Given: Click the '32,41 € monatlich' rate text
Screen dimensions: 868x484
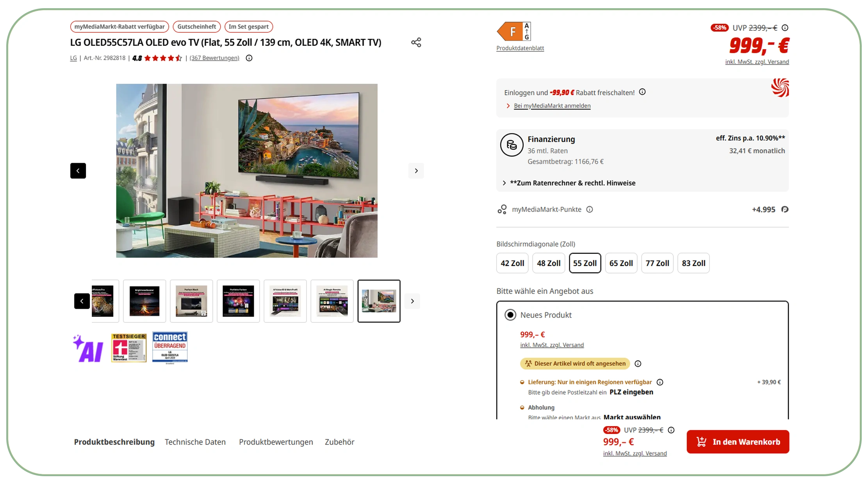Looking at the screenshot, I should click(x=757, y=151).
